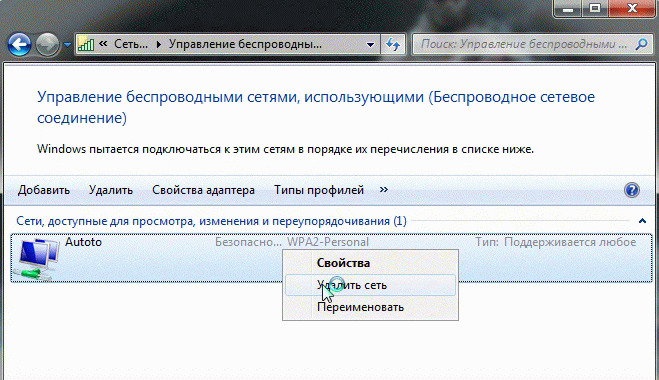The image size is (659, 380).
Task: Open recent pages arrow beside Forward button
Action: (x=67, y=44)
